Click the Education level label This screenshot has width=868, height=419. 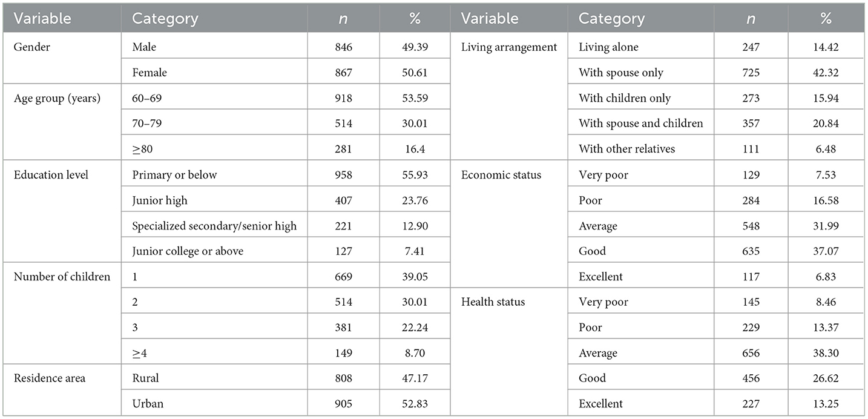(x=50, y=174)
